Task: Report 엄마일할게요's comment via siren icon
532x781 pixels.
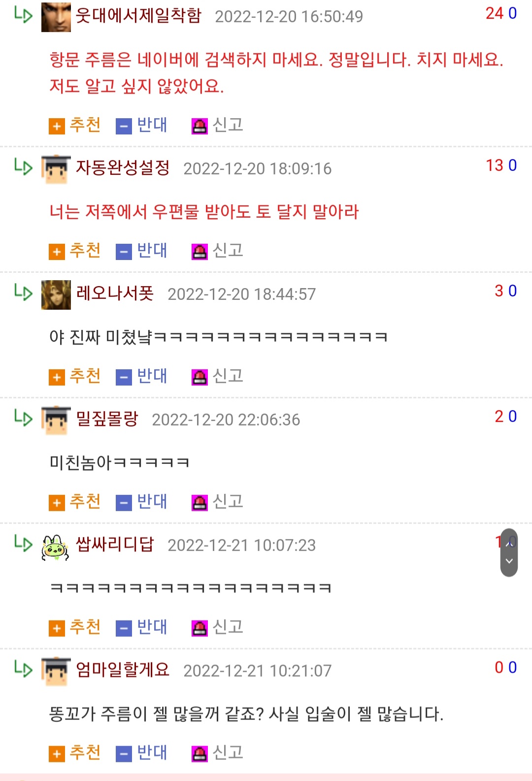Action: coord(199,754)
